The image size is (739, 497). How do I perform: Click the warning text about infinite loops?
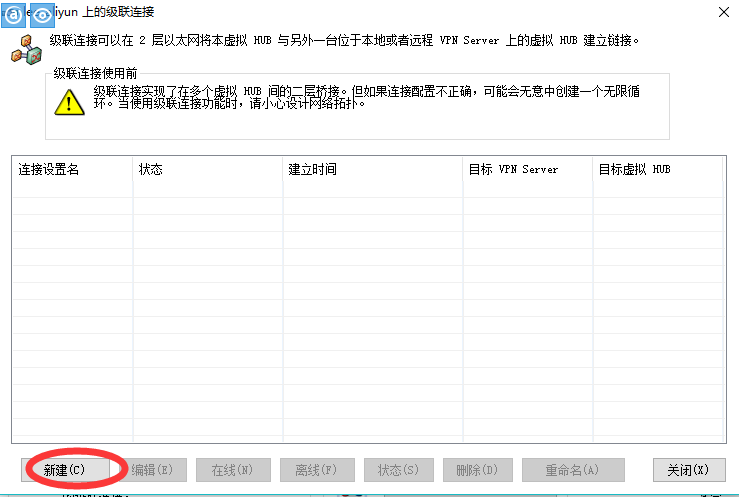click(x=367, y=97)
